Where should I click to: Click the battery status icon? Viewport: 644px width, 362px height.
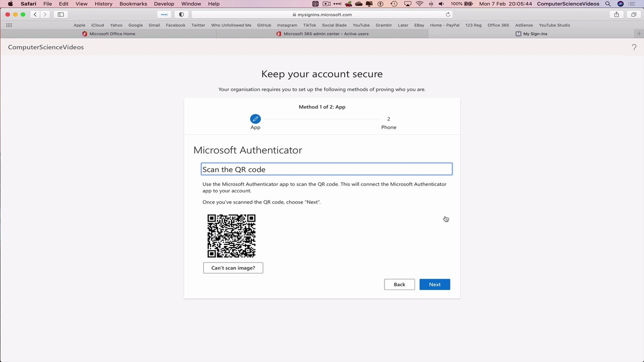(468, 4)
